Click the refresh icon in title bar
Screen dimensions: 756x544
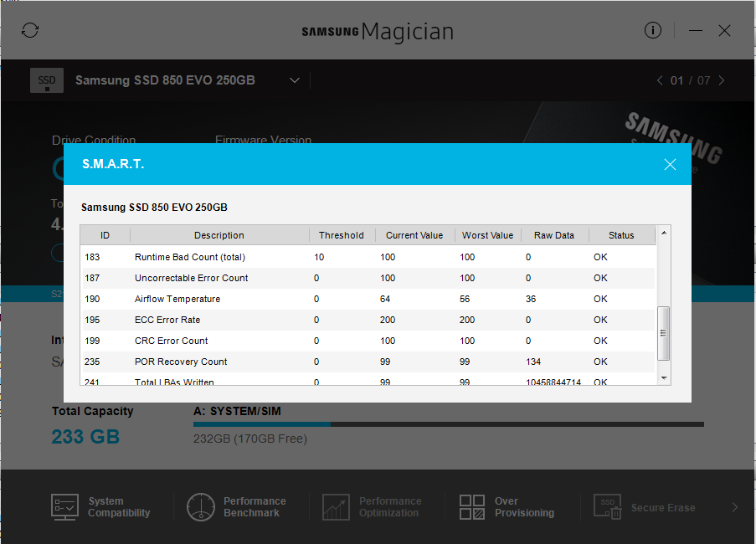[x=30, y=30]
